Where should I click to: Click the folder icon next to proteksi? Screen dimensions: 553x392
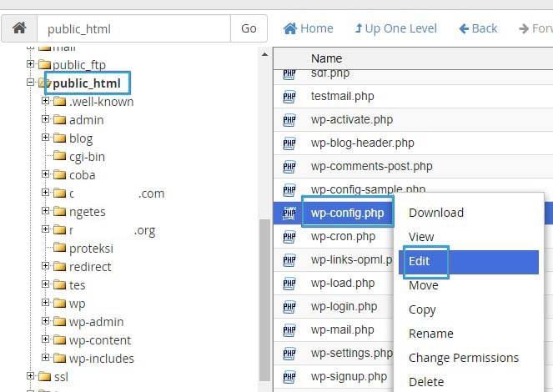[59, 247]
